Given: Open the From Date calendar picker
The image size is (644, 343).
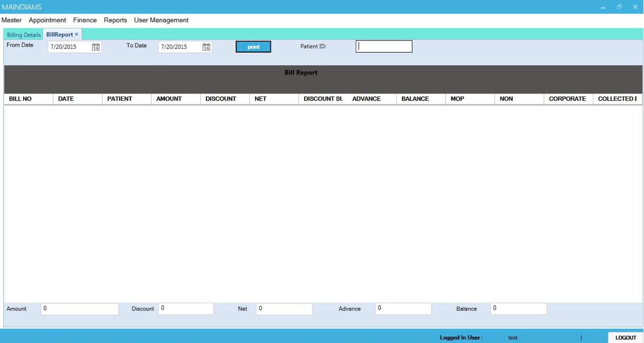Looking at the screenshot, I should click(95, 47).
